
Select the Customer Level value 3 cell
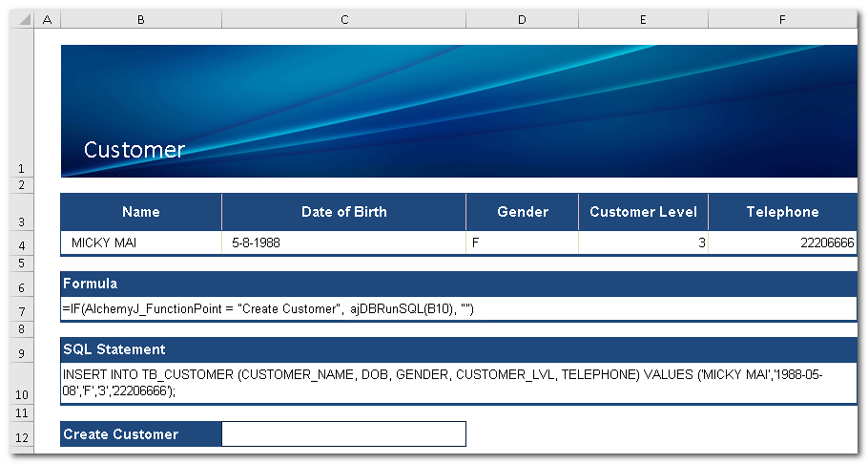[x=643, y=243]
